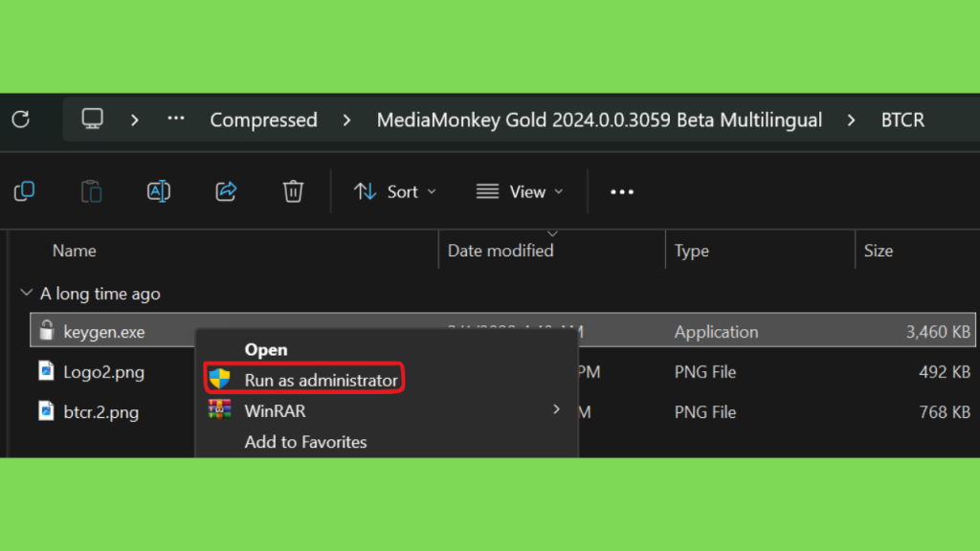The width and height of the screenshot is (980, 551).
Task: Open the See more toolbar menu
Action: 622,191
